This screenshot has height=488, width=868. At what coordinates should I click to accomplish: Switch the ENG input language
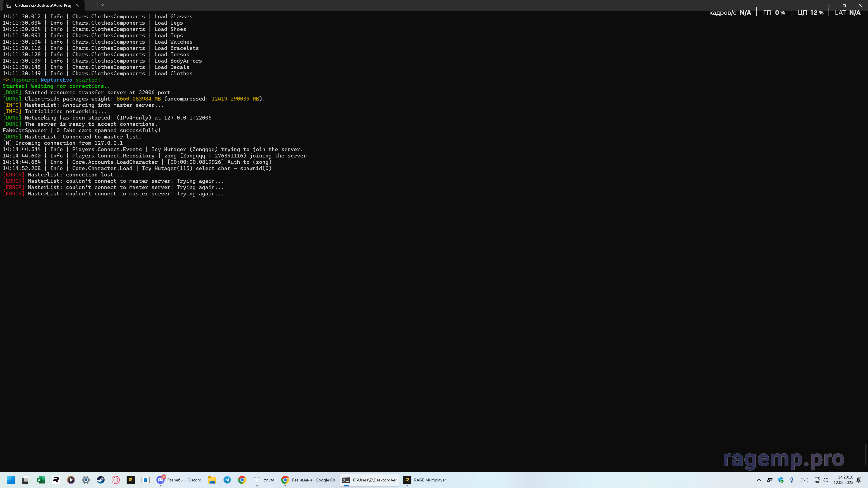[804, 480]
